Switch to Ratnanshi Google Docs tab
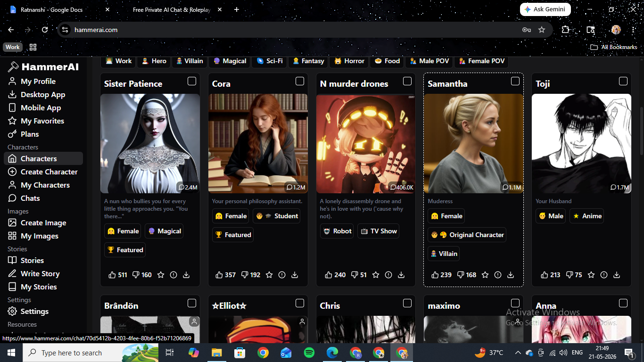644x362 pixels. 59,9
